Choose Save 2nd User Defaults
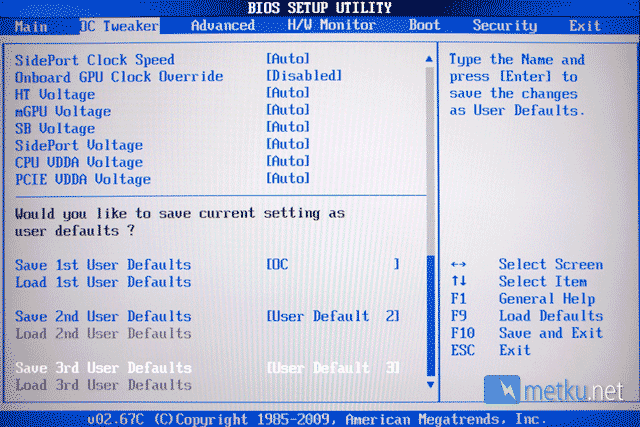Screen dimensions: 640x427 pos(103,316)
